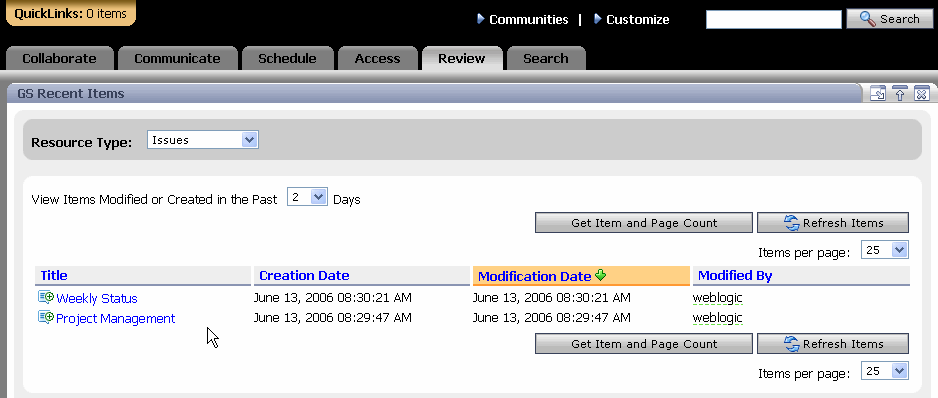Click the Search button beside the search box
Screen dimensions: 938x398
click(x=890, y=19)
